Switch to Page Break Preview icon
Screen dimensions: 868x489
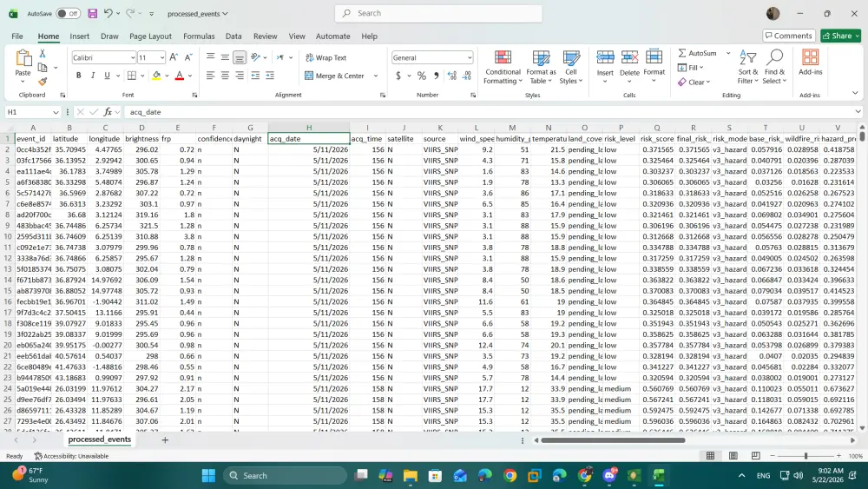tap(756, 456)
